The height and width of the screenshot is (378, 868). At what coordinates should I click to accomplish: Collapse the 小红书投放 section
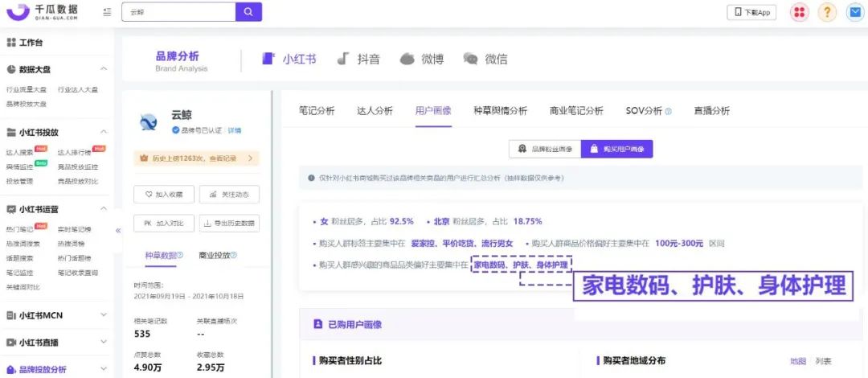pos(104,132)
